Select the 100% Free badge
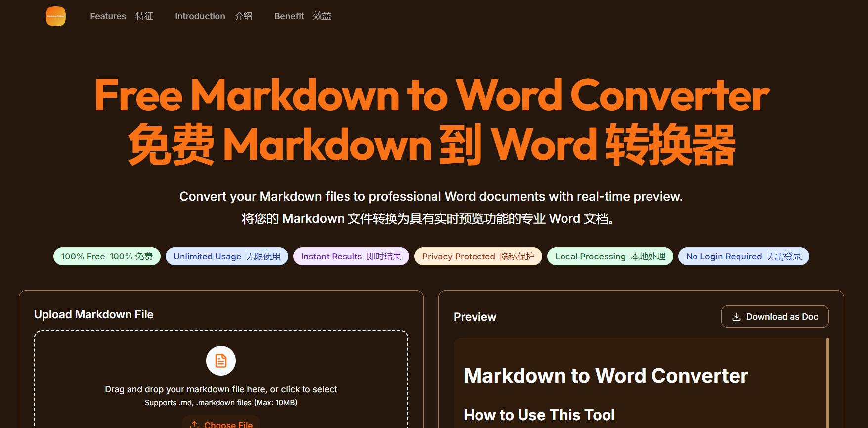This screenshot has width=868, height=428. (x=107, y=257)
